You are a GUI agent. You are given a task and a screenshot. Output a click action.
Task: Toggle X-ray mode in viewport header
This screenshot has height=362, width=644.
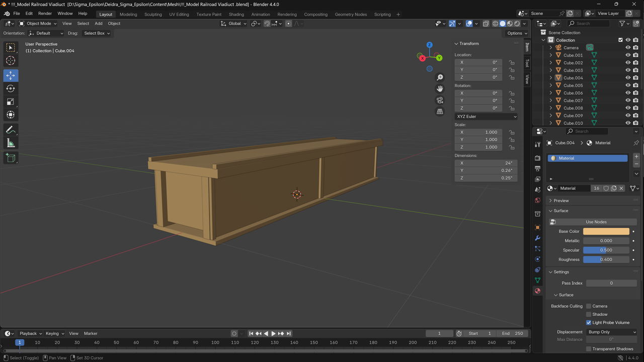tap(486, 24)
